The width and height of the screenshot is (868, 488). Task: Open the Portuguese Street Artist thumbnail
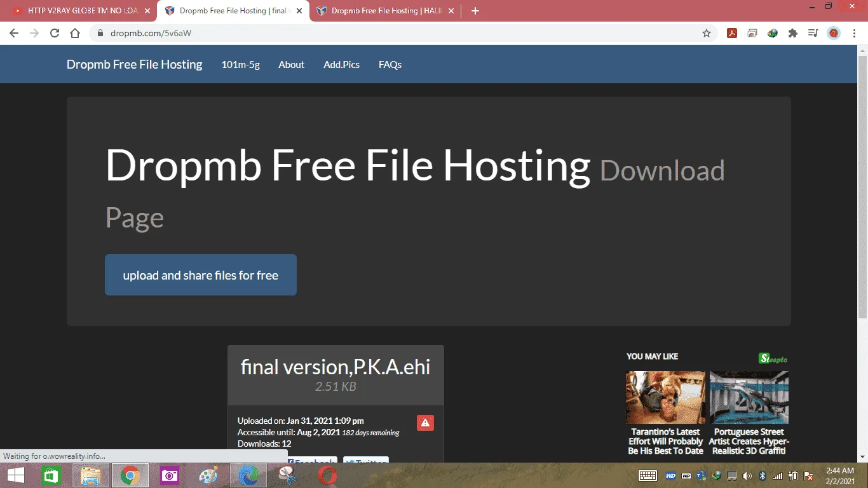(x=749, y=397)
